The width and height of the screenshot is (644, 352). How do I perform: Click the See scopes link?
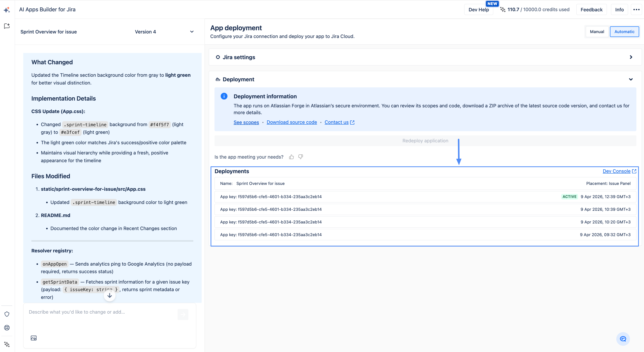pyautogui.click(x=246, y=122)
